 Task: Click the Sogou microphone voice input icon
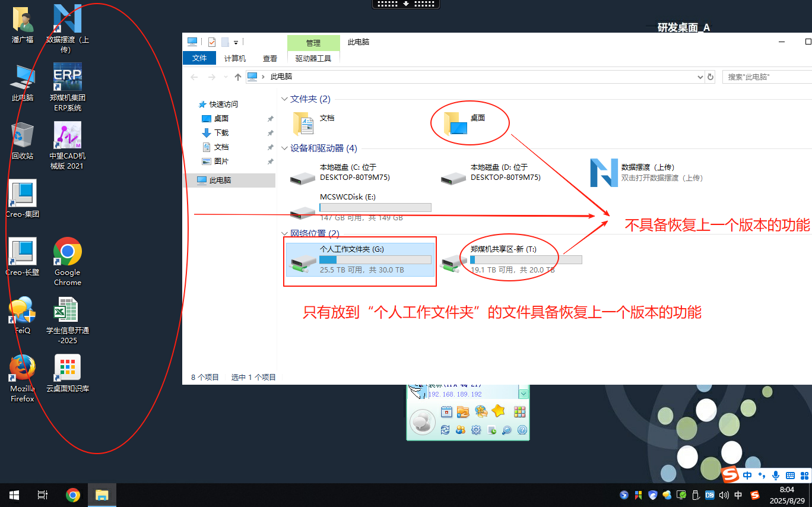coord(775,476)
